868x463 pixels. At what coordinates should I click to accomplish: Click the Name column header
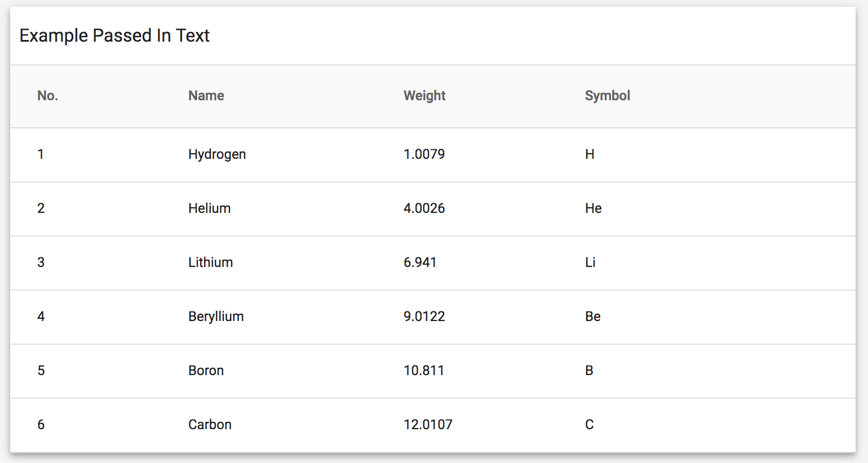point(206,96)
